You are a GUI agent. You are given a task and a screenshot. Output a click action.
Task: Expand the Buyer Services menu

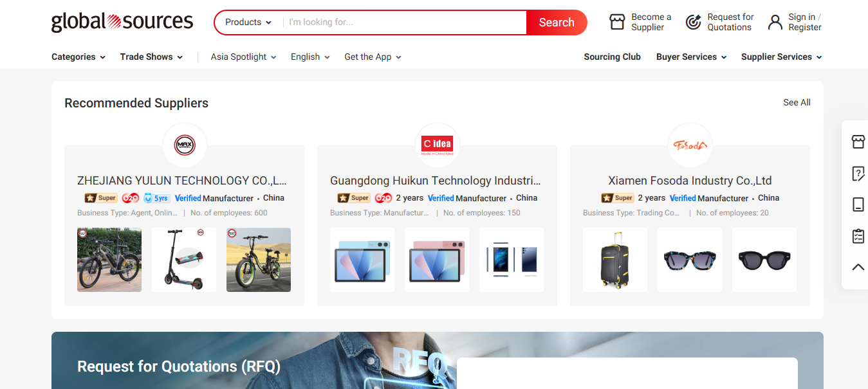[x=692, y=57]
